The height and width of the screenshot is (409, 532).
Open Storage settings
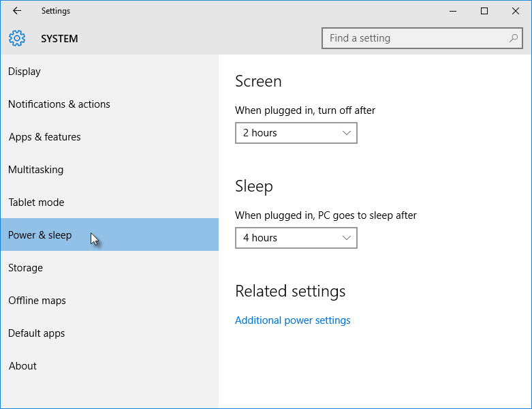pos(26,268)
